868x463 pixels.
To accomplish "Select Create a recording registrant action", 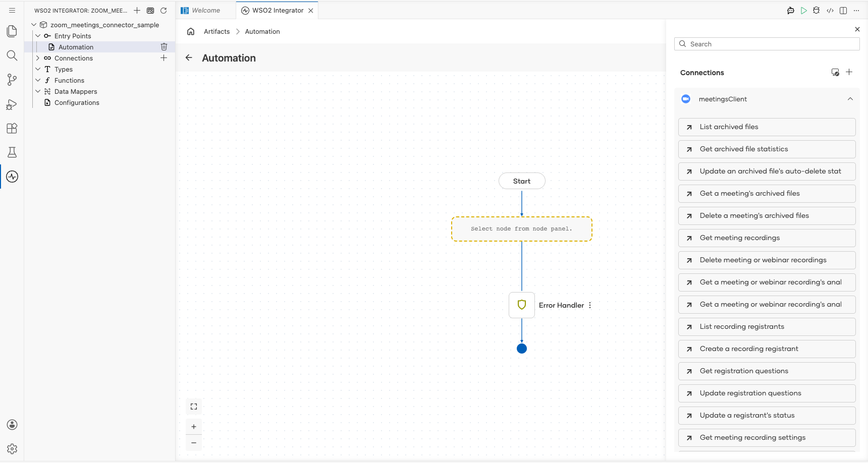I will tap(767, 349).
